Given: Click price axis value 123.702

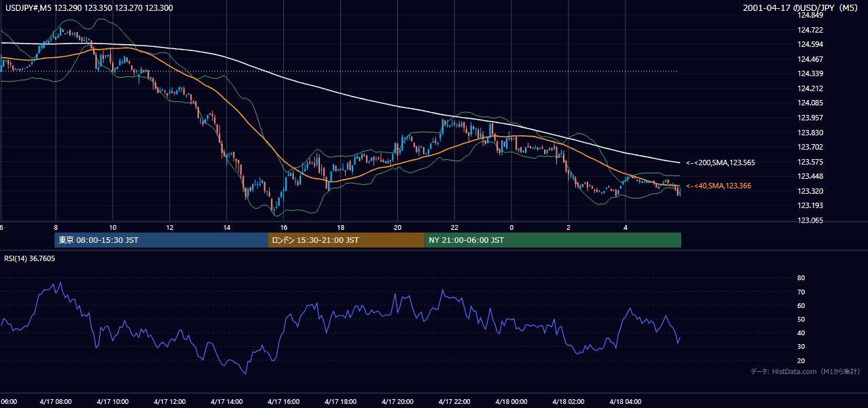Looking at the screenshot, I should click(x=810, y=147).
